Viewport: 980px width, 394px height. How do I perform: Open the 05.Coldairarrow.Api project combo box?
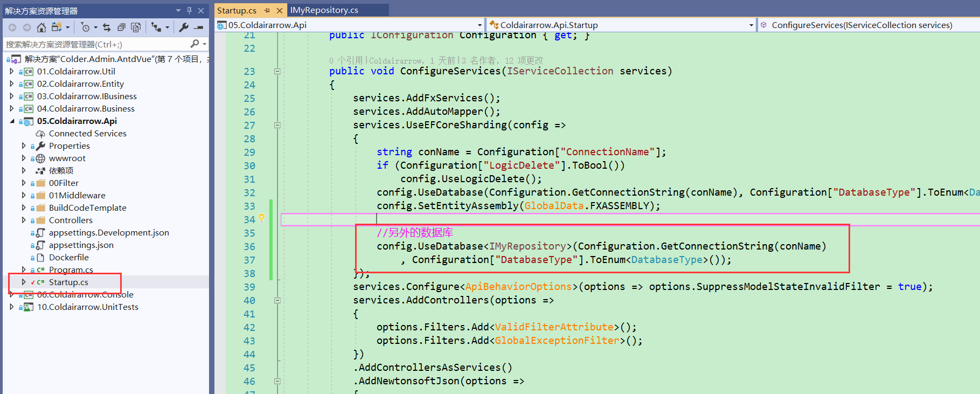[350, 25]
